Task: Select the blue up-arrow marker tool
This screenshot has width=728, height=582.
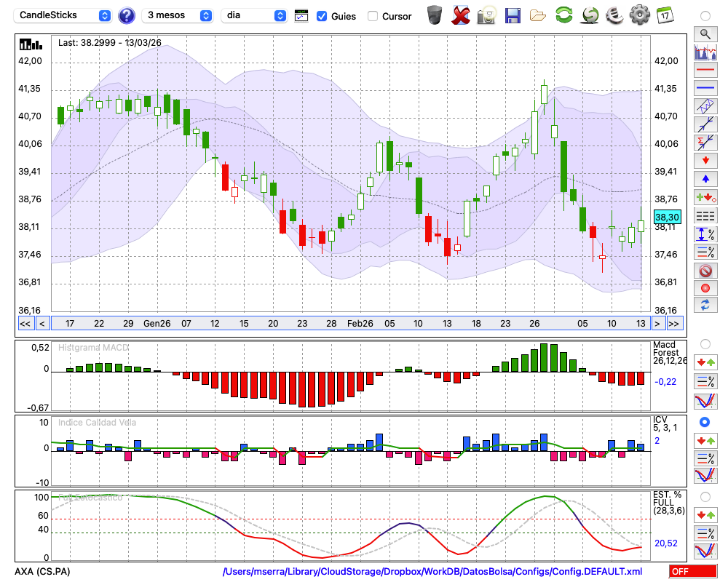Action: point(705,178)
